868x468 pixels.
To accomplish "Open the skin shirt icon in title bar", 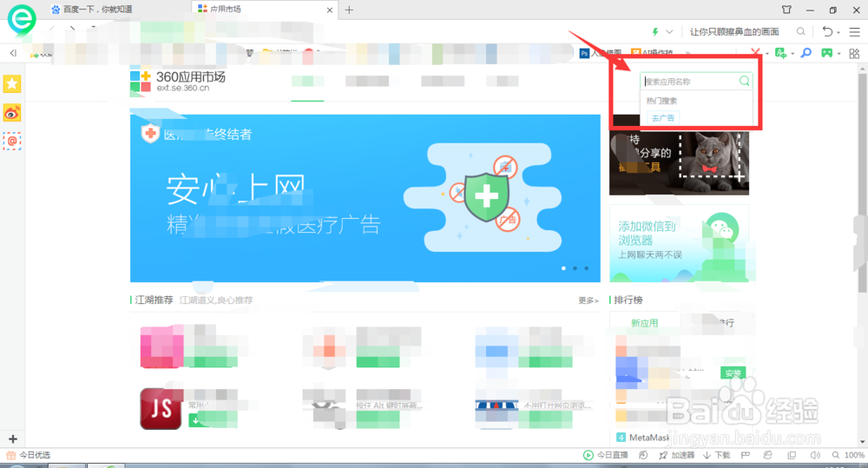I will (x=786, y=10).
